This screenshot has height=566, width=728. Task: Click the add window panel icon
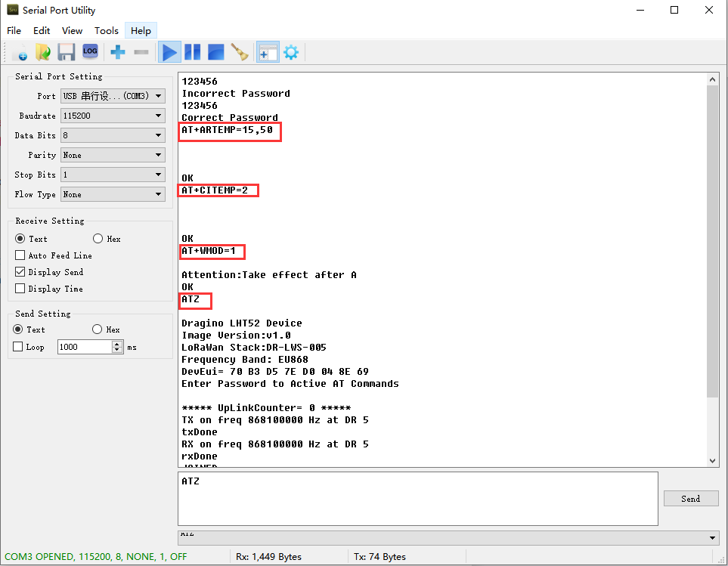pyautogui.click(x=268, y=52)
